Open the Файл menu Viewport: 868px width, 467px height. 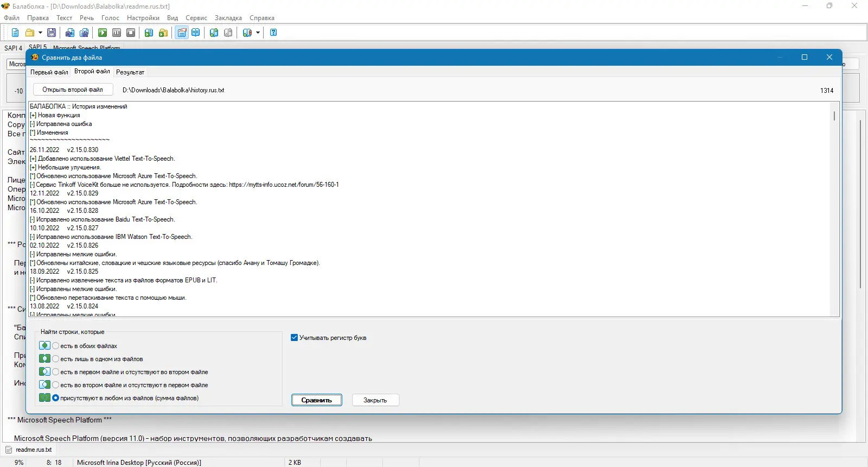[x=11, y=18]
